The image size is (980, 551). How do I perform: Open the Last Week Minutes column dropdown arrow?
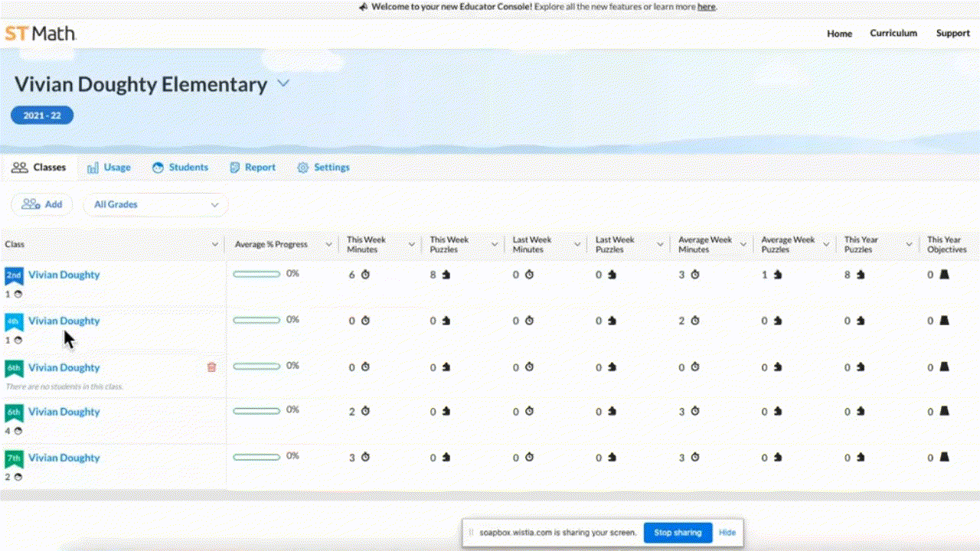pyautogui.click(x=577, y=245)
